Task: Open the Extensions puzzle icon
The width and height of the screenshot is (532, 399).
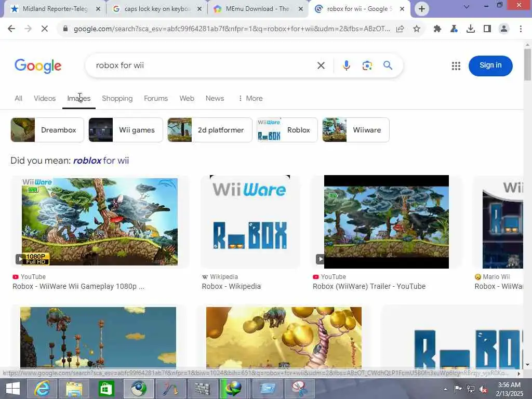Action: tap(437, 29)
